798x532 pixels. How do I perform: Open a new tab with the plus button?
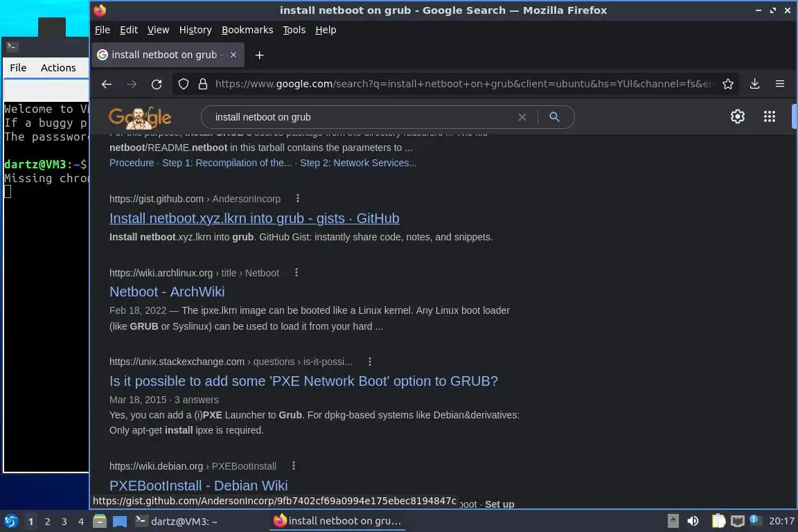pos(259,55)
